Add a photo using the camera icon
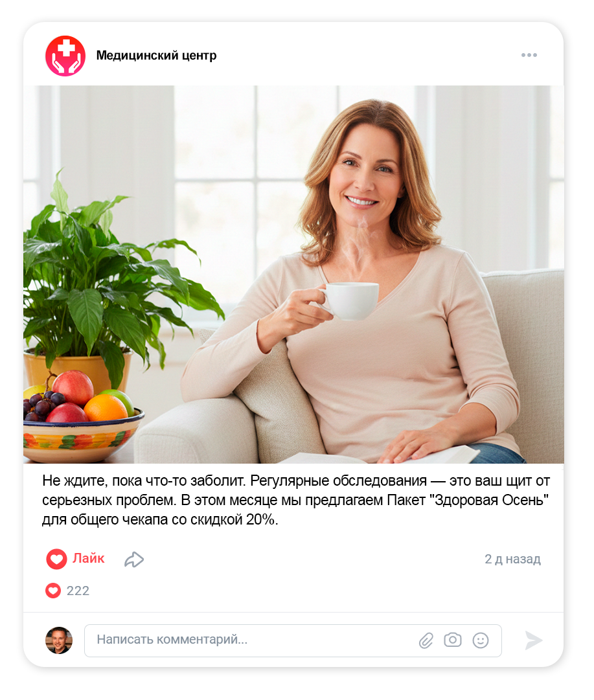This screenshot has height=700, width=594. 453,640
